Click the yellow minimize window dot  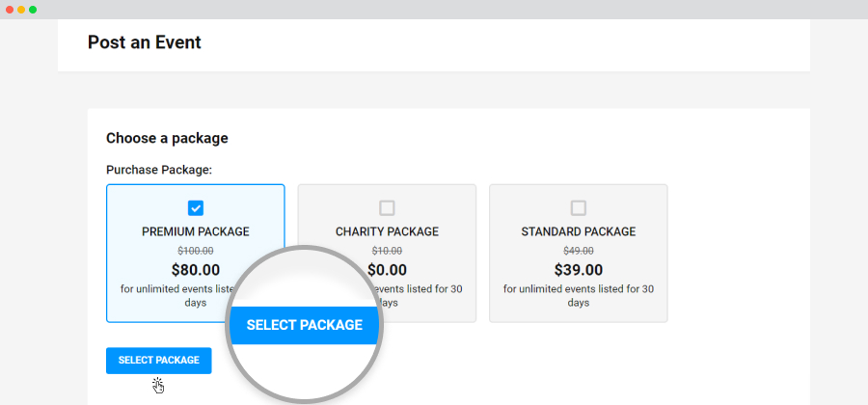coord(21,10)
